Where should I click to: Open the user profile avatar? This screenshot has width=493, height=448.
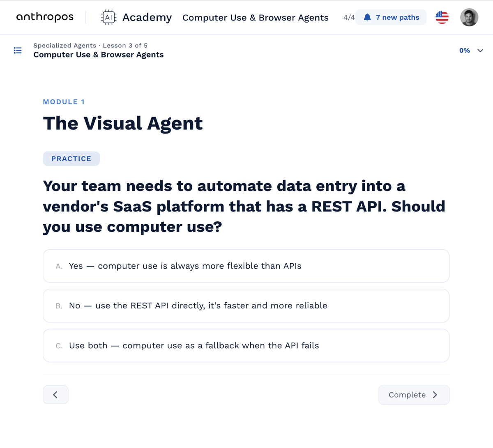click(x=469, y=17)
